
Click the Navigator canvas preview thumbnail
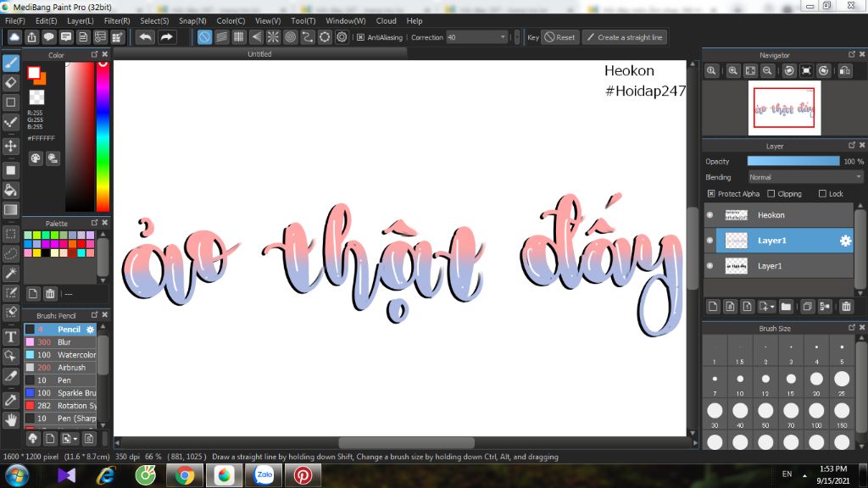pyautogui.click(x=784, y=108)
